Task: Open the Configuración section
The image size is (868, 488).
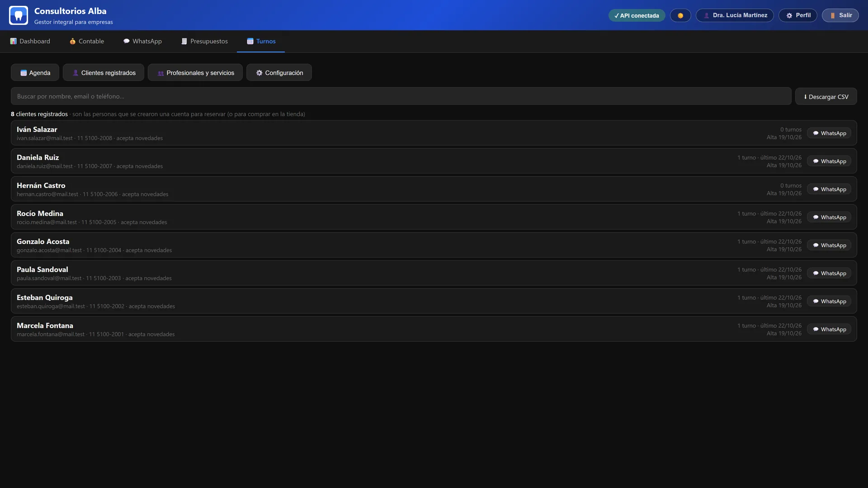Action: click(x=279, y=73)
